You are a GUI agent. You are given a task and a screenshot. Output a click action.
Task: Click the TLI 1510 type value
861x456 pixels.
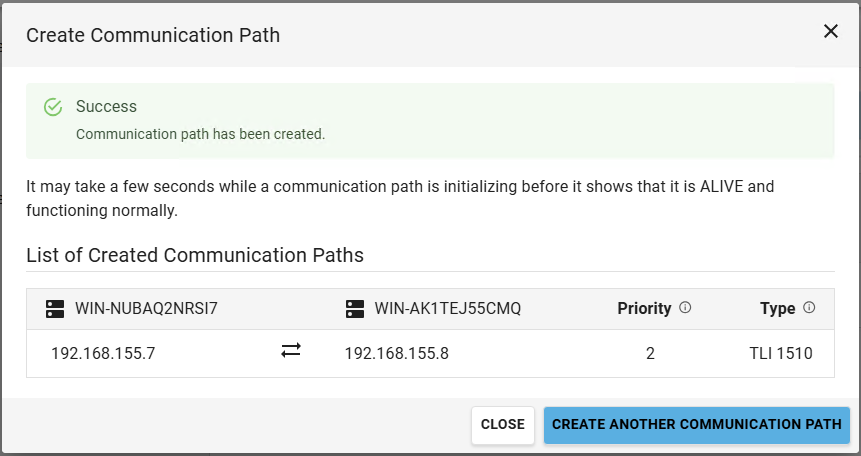tap(780, 353)
